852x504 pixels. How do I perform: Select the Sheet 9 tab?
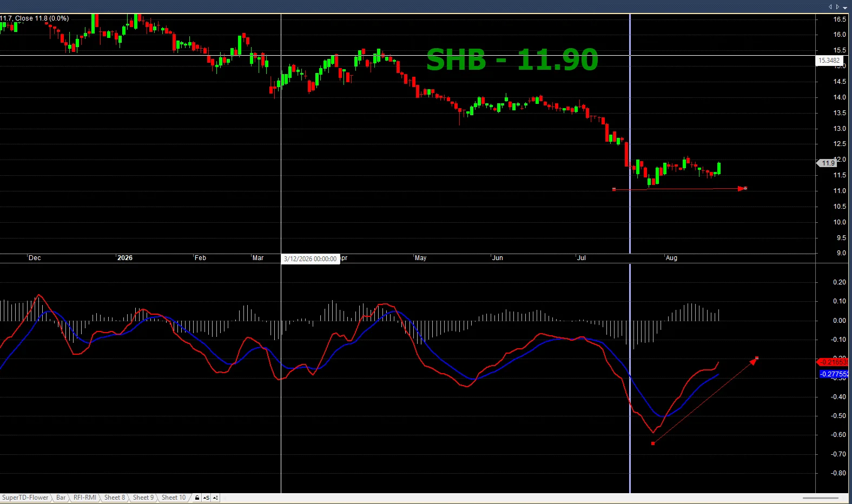point(143,498)
